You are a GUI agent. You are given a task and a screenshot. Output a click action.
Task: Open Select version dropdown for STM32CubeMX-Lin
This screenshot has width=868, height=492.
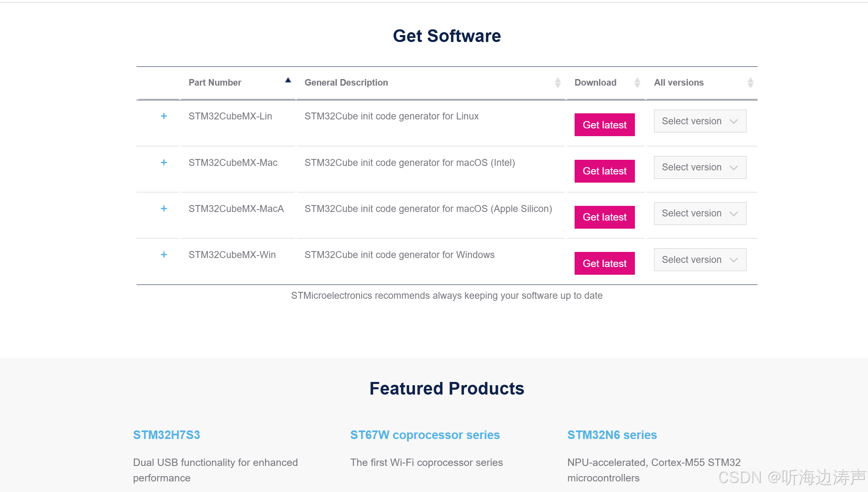pos(700,121)
